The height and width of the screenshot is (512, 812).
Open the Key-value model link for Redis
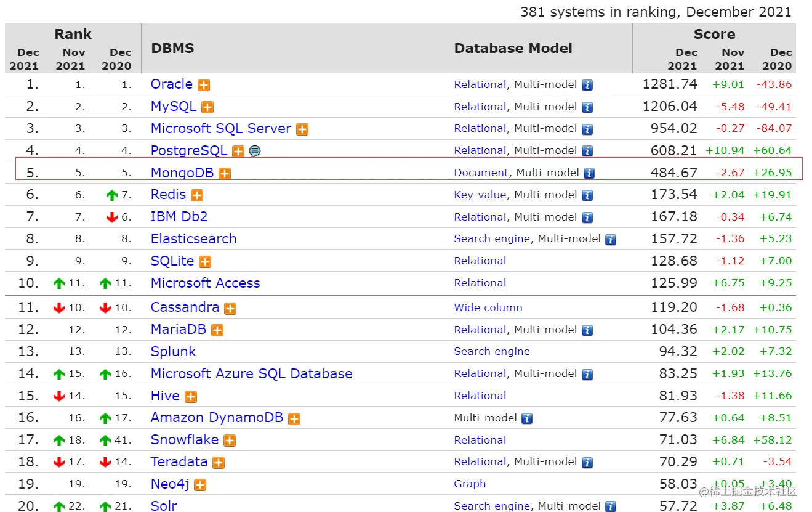click(480, 195)
